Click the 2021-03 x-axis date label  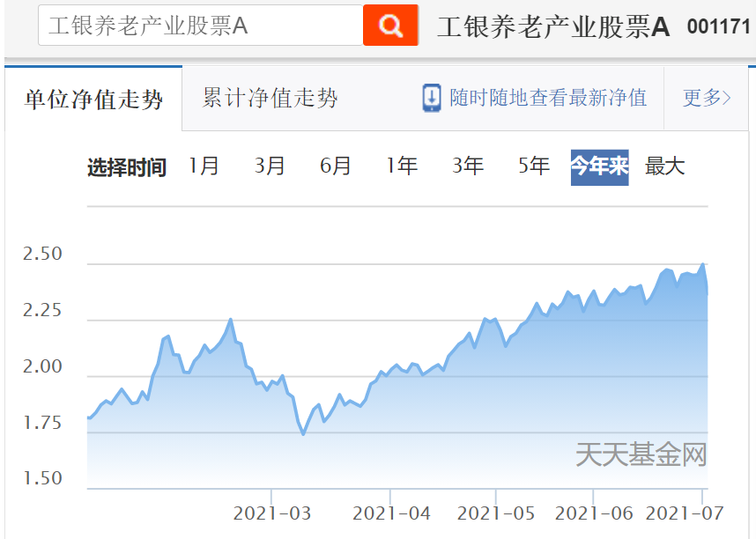[272, 513]
